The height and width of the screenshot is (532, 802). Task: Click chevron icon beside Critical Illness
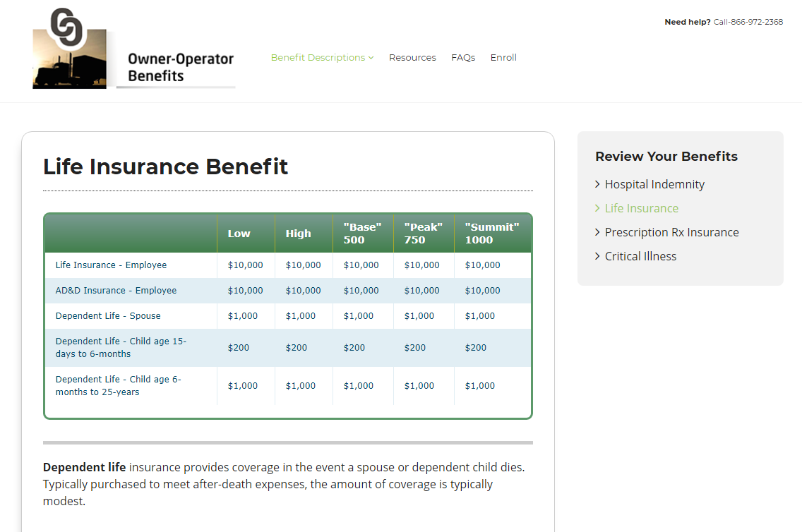(x=598, y=257)
